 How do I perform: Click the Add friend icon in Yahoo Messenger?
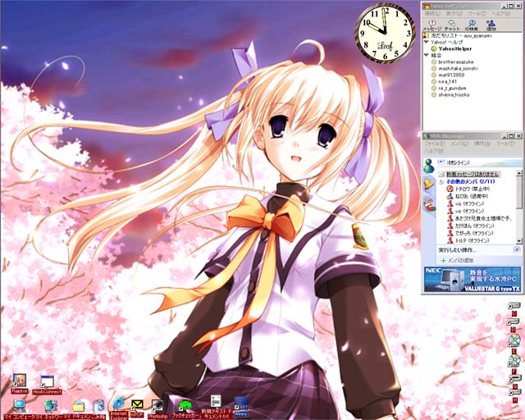click(x=491, y=25)
